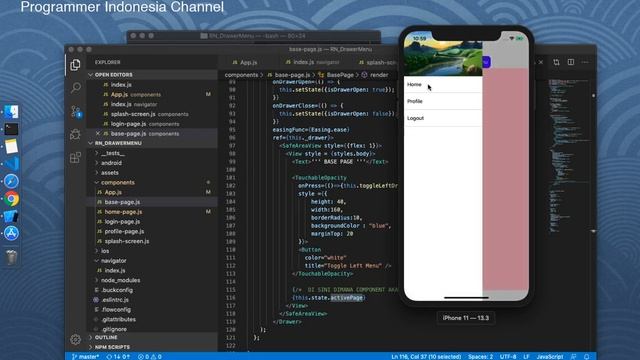Click the render breadcrumb segment
This screenshot has width=640, height=360.
point(379,75)
